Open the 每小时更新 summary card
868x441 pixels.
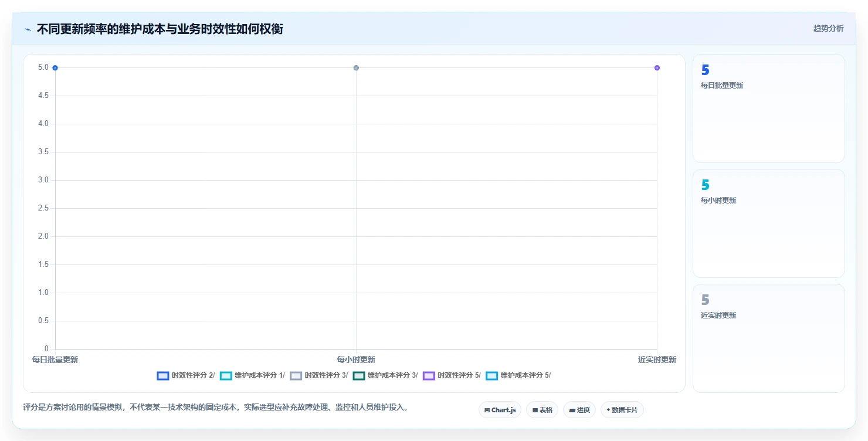pyautogui.click(x=769, y=223)
